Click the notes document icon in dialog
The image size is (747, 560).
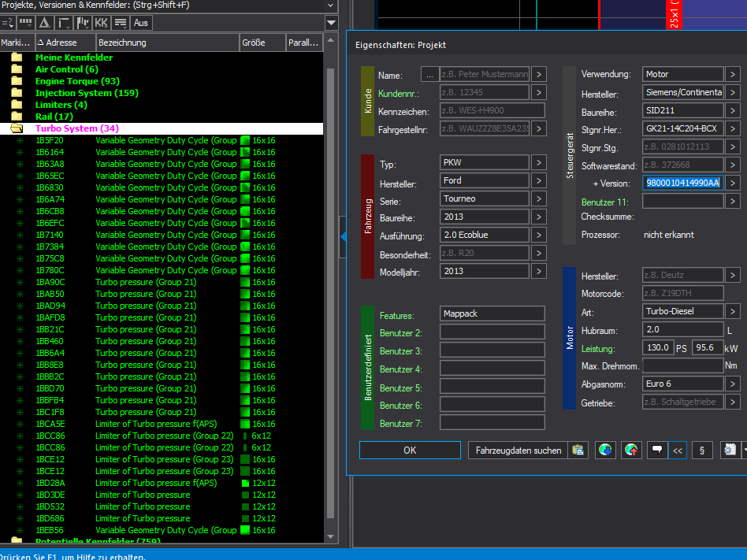tap(730, 450)
